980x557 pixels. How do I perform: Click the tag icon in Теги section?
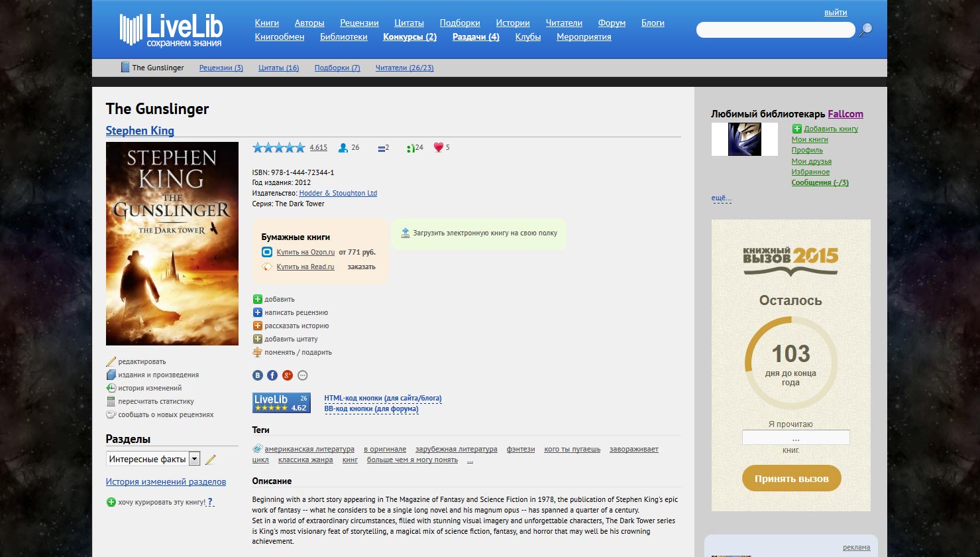coord(258,449)
